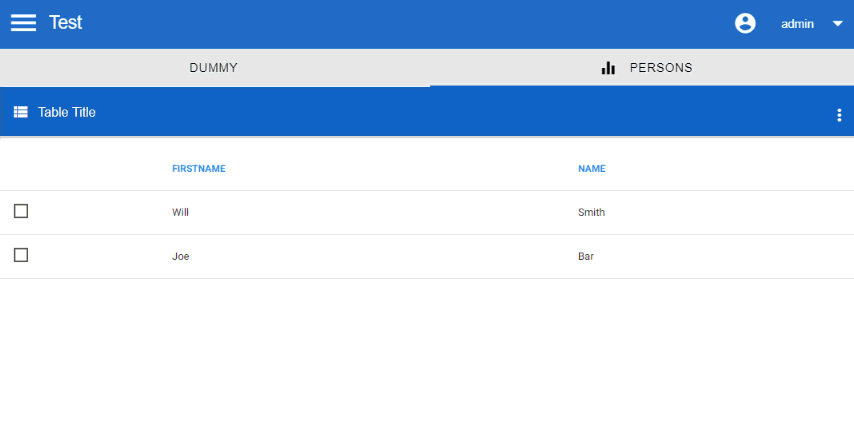Click the 'Smith' name cell
Viewport: 854px width, 438px height.
pos(591,212)
